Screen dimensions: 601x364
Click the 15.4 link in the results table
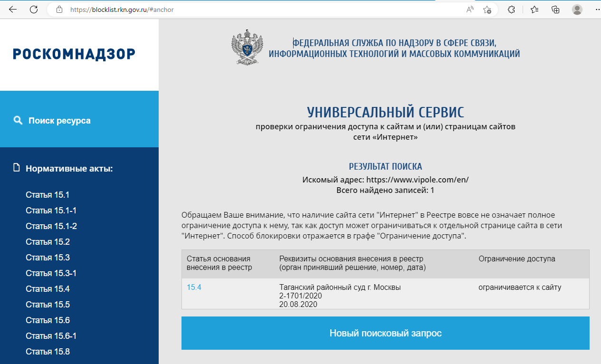tap(194, 287)
